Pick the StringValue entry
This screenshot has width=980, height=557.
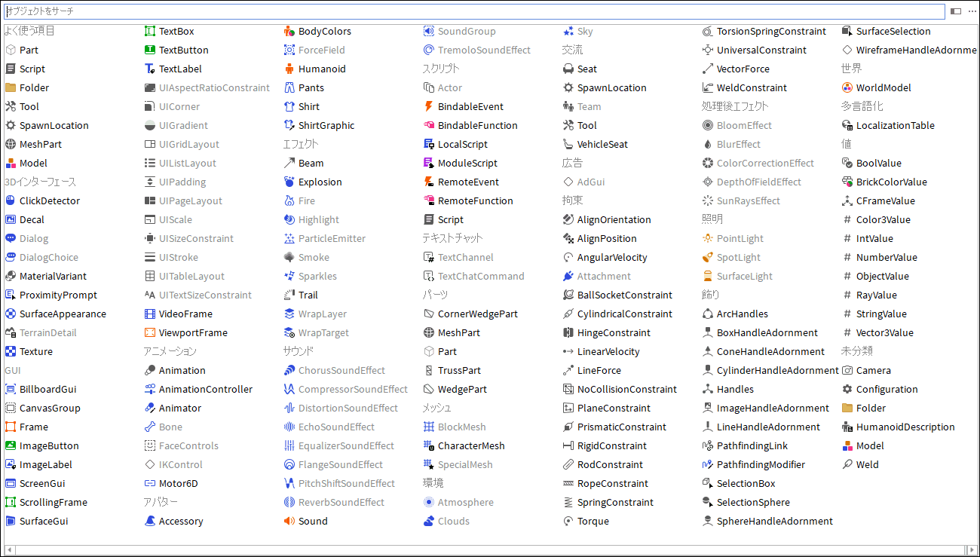pyautogui.click(x=881, y=314)
